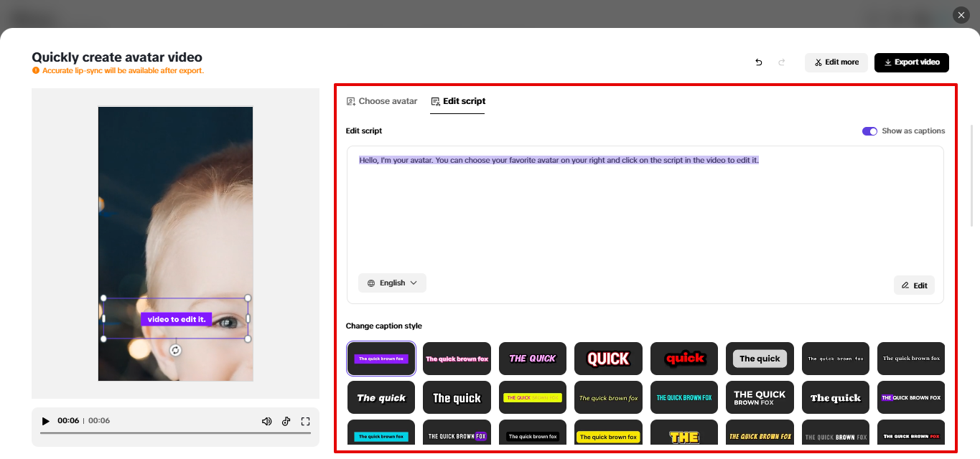Choose the yellow highlighted caption style
The height and width of the screenshot is (459, 980).
coord(532,397)
